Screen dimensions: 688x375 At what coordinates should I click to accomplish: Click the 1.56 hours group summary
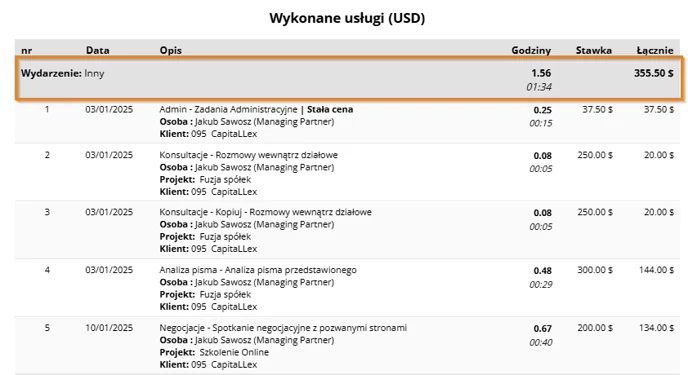[541, 73]
